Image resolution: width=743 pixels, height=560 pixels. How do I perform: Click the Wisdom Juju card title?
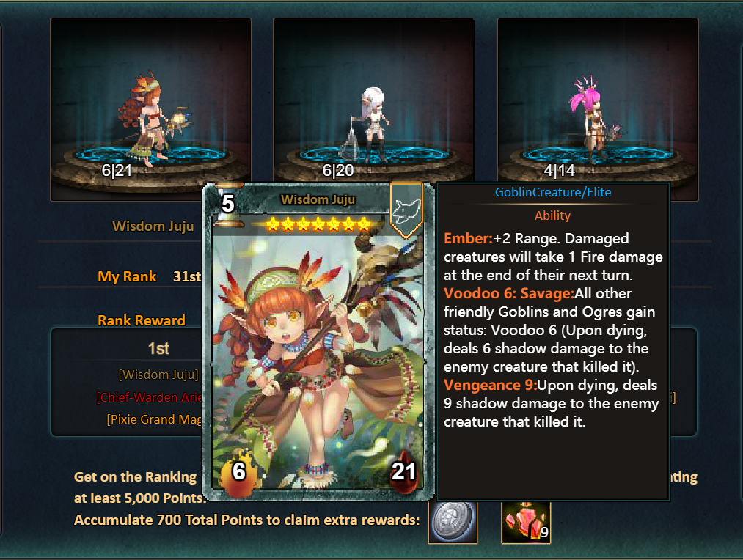tap(318, 200)
